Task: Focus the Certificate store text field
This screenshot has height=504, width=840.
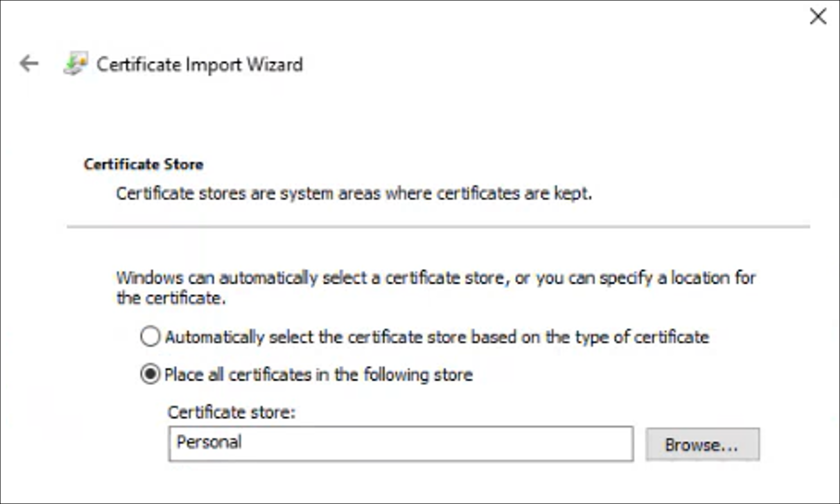Action: [400, 443]
